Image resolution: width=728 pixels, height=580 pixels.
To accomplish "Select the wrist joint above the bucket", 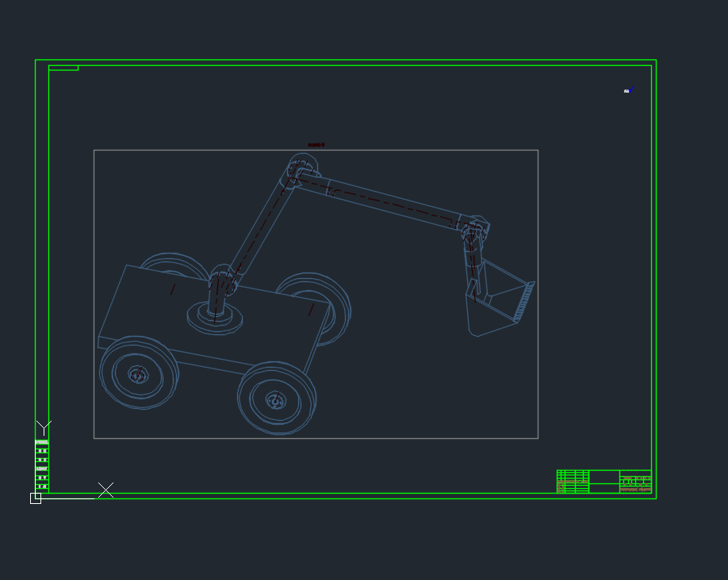I will click(x=476, y=229).
